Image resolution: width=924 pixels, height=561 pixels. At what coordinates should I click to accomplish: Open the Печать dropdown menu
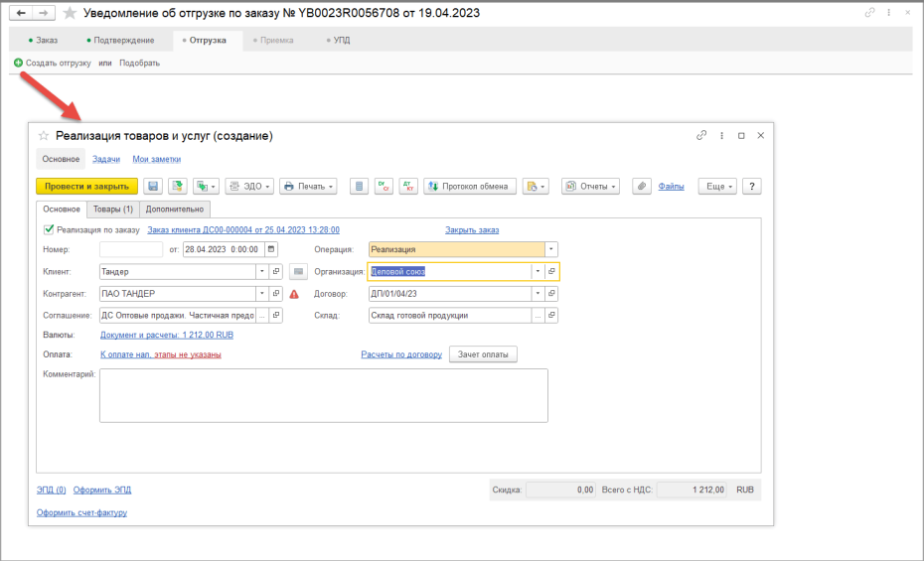click(x=308, y=186)
